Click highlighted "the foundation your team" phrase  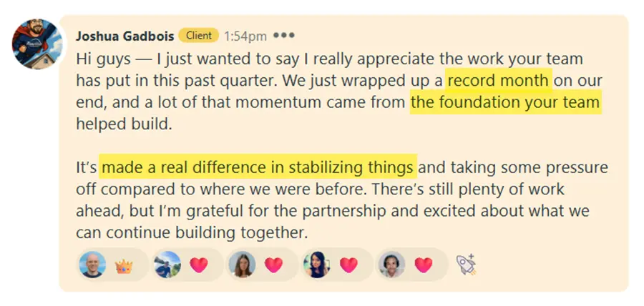(505, 103)
